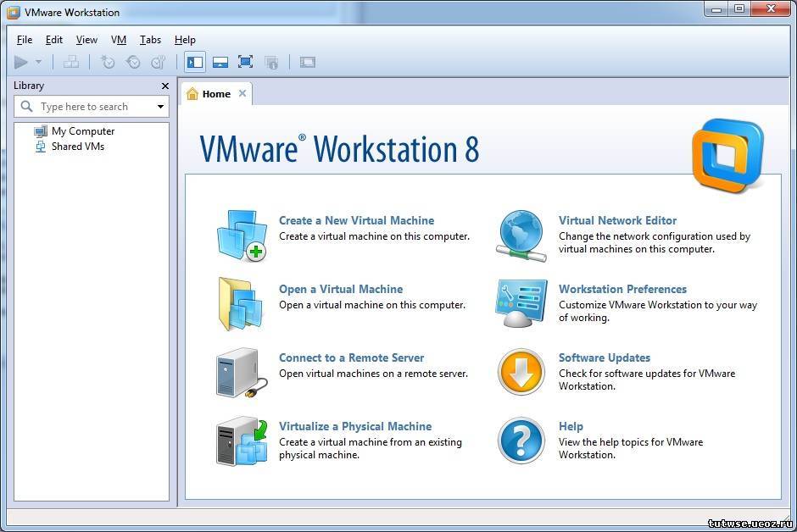Click the blue question mark Help icon

click(x=521, y=441)
